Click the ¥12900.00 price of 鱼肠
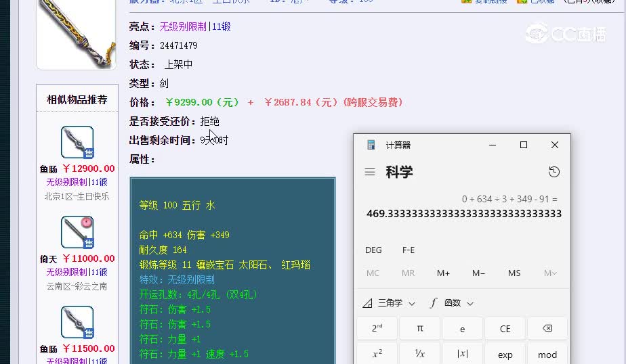Viewport: 626px width, 364px height. pos(89,168)
